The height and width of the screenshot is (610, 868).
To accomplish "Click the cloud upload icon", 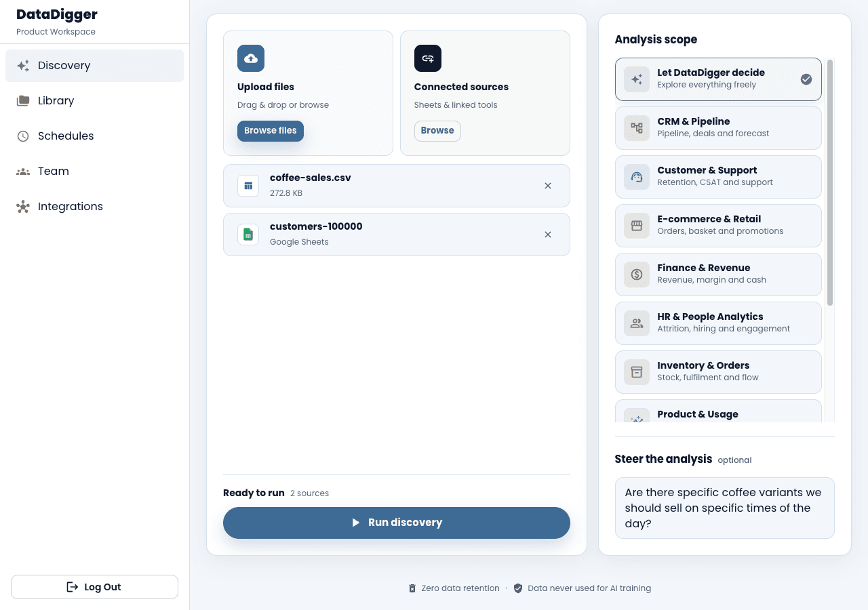I will [x=251, y=58].
